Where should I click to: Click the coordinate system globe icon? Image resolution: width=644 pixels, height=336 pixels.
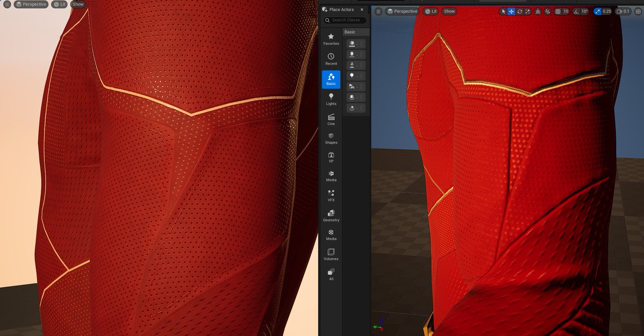(x=538, y=11)
